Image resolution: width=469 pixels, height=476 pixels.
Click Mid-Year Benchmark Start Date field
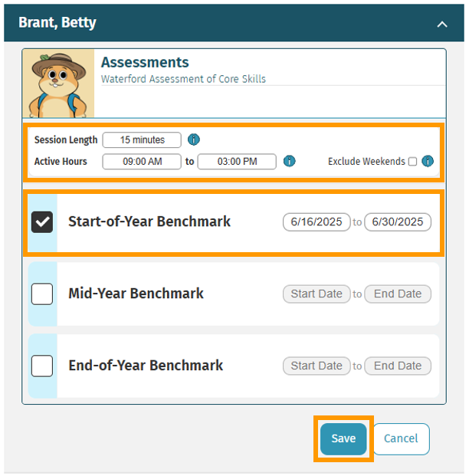tap(316, 294)
